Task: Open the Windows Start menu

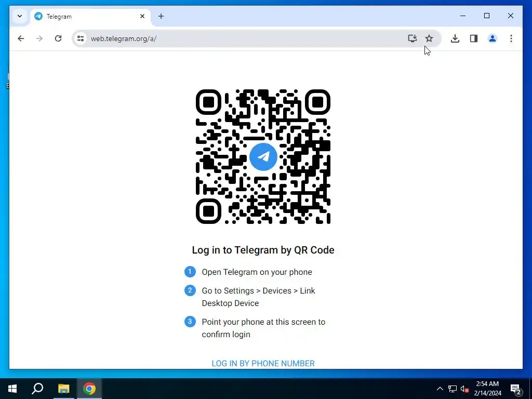Action: point(12,389)
